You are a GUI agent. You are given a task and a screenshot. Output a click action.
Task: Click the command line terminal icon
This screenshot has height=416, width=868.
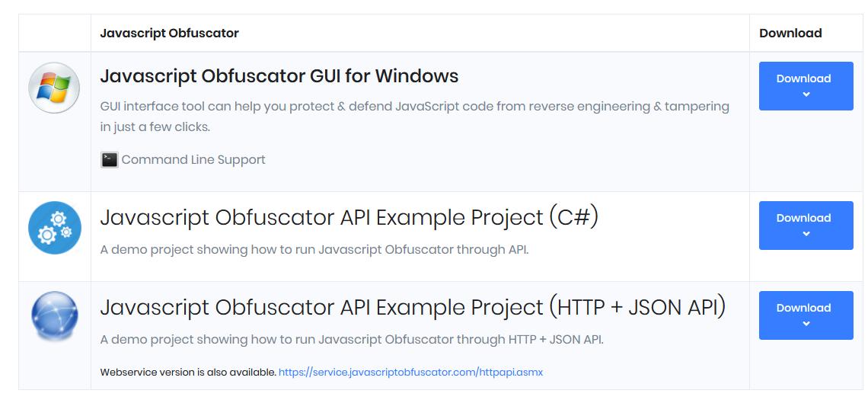[x=110, y=160]
